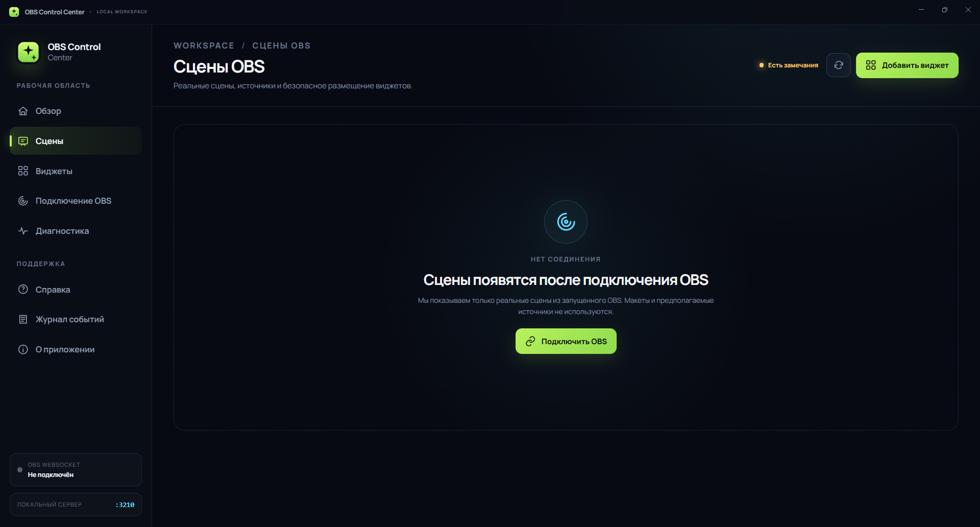Open Журнал событий event log
Viewport: 980px width, 527px height.
(x=76, y=319)
